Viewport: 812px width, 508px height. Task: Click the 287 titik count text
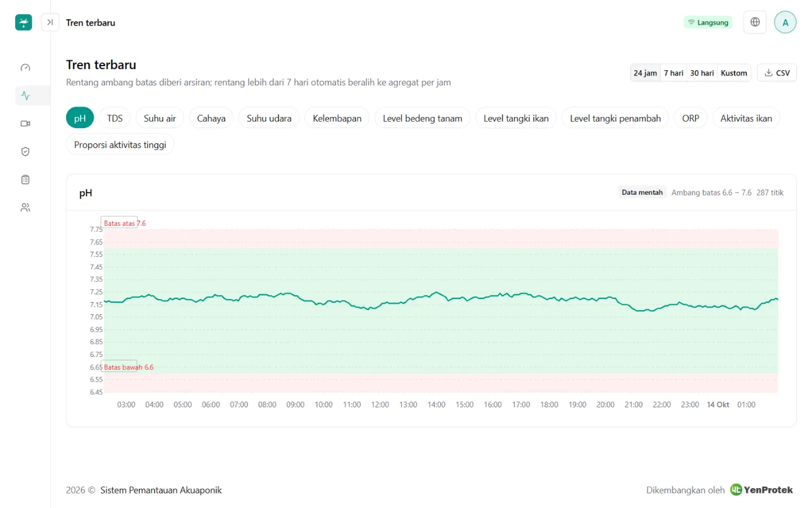point(770,193)
